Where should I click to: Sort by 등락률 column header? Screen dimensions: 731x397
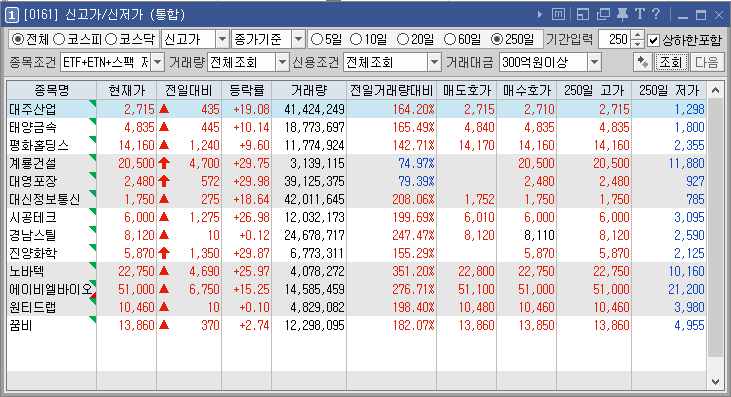(x=246, y=90)
